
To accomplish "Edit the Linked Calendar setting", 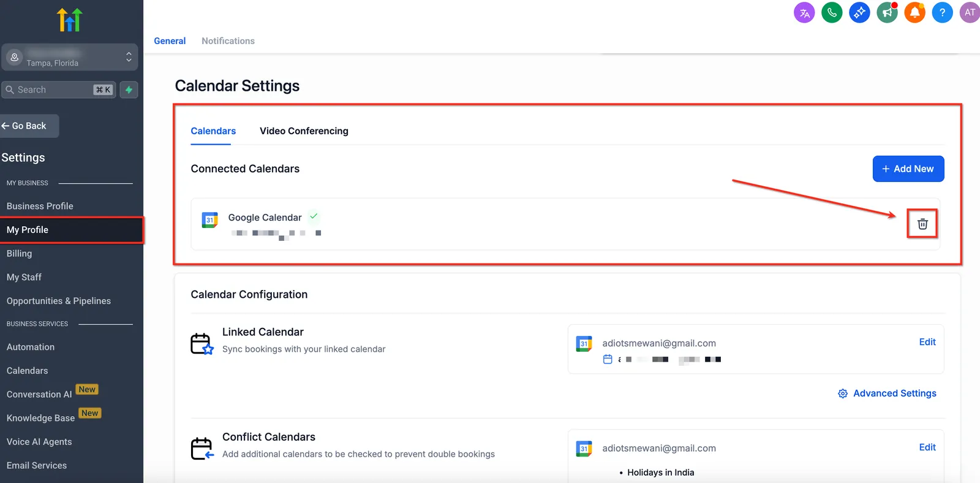I will [x=927, y=342].
